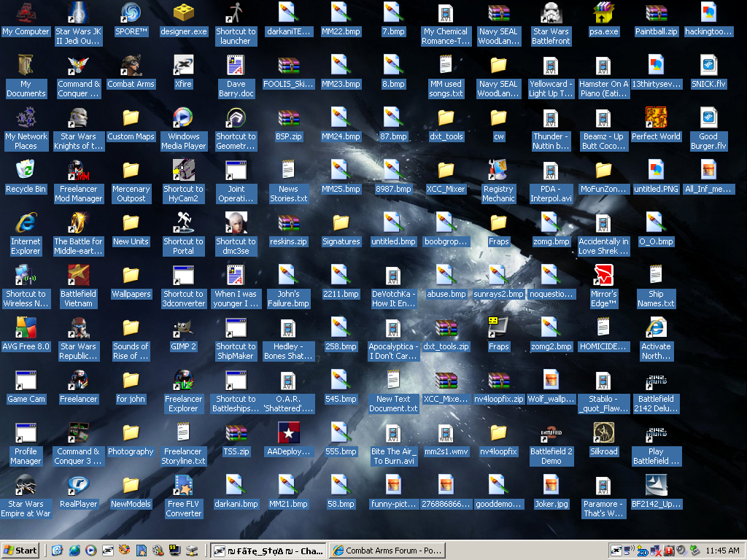Open News Stories.txt text file

coord(288,182)
